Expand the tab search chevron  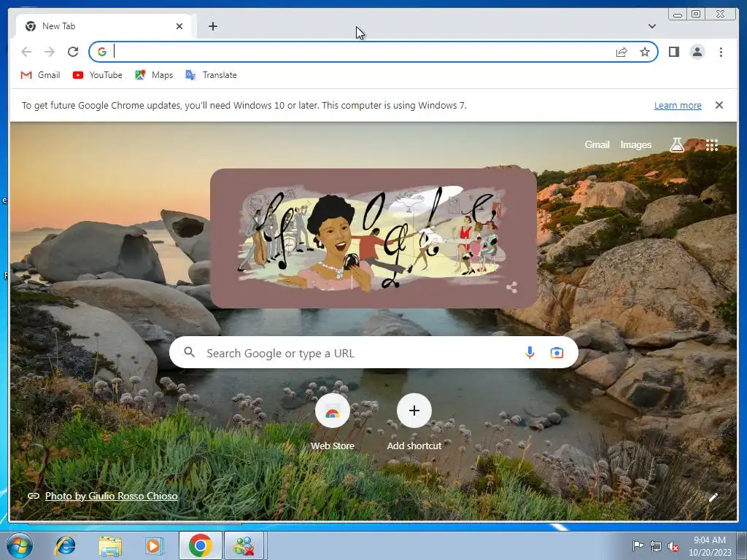[x=651, y=26]
